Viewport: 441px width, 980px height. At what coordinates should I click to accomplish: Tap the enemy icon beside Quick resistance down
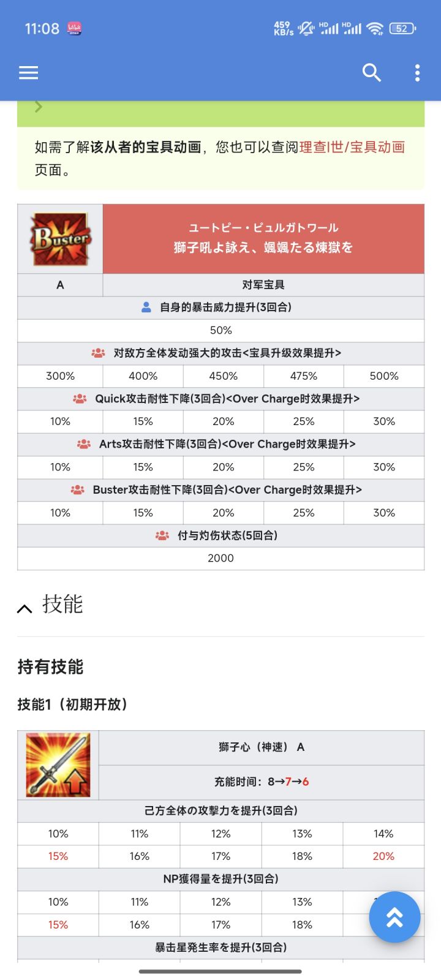(x=80, y=399)
